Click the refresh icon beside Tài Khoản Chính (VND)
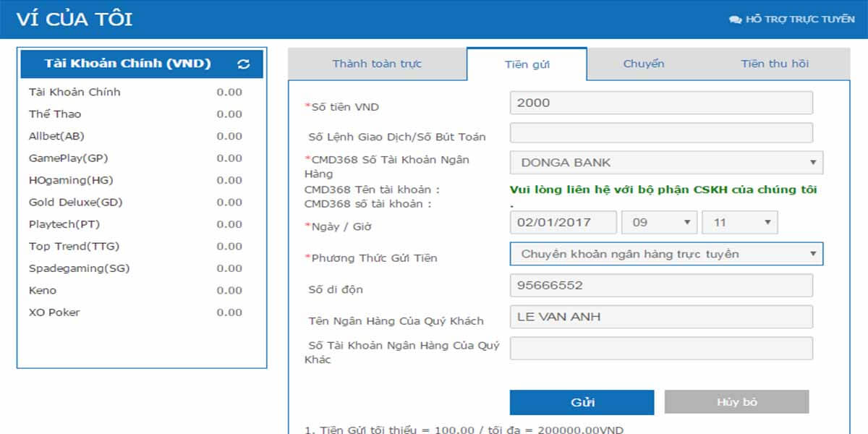 (243, 64)
